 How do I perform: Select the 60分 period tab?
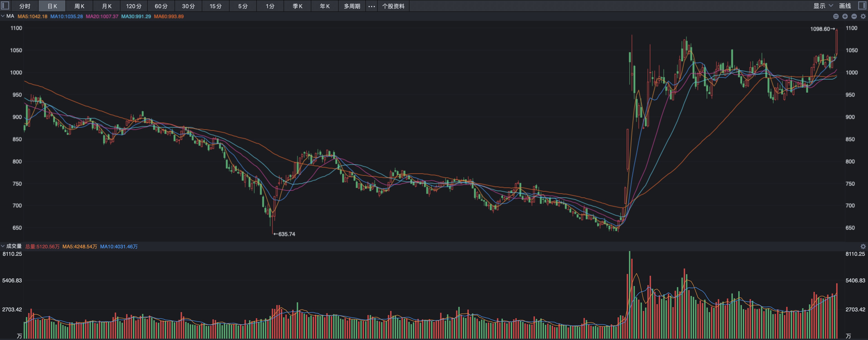point(161,6)
